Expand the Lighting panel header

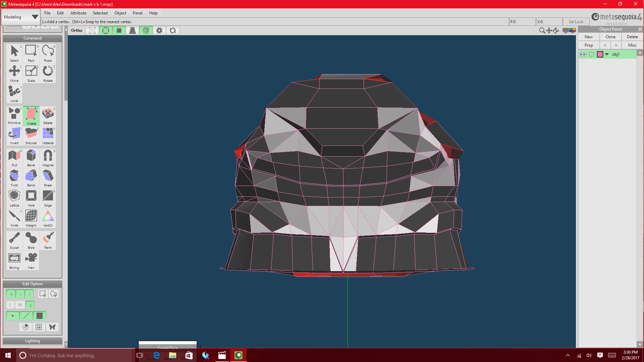coord(33,341)
